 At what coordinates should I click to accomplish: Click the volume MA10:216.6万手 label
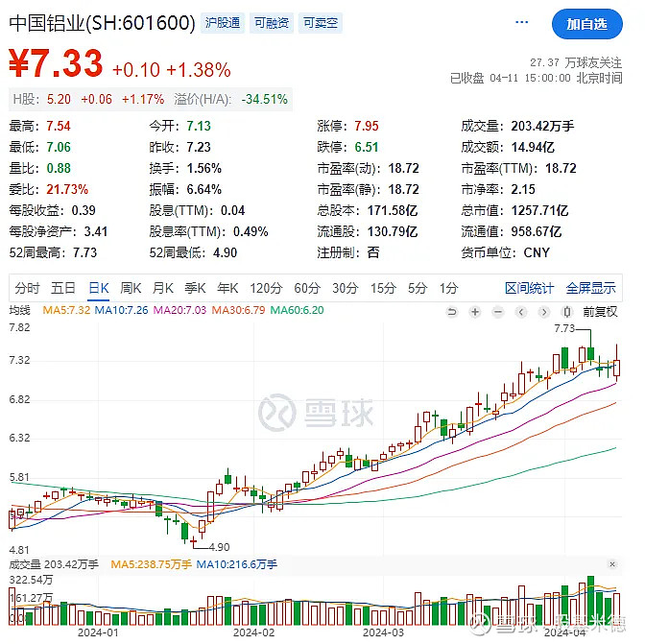tap(236, 564)
